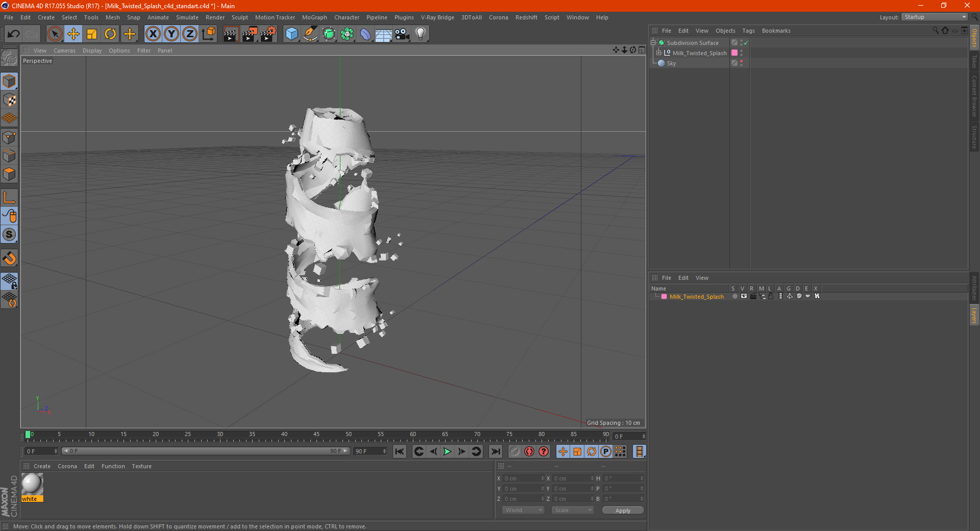Render the active view clapperboard icon
The width and height of the screenshot is (980, 531).
click(231, 34)
